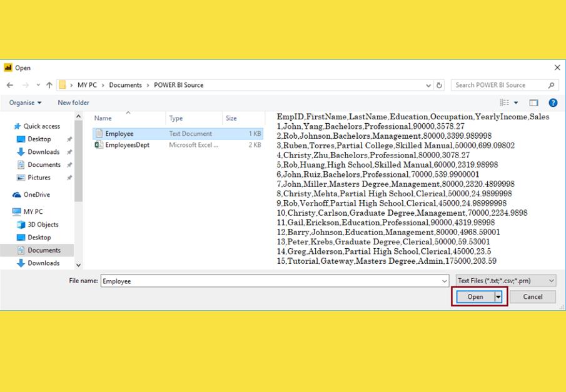Viewport: 566px width, 392px height.
Task: Click the search magnifier icon
Action: point(551,85)
